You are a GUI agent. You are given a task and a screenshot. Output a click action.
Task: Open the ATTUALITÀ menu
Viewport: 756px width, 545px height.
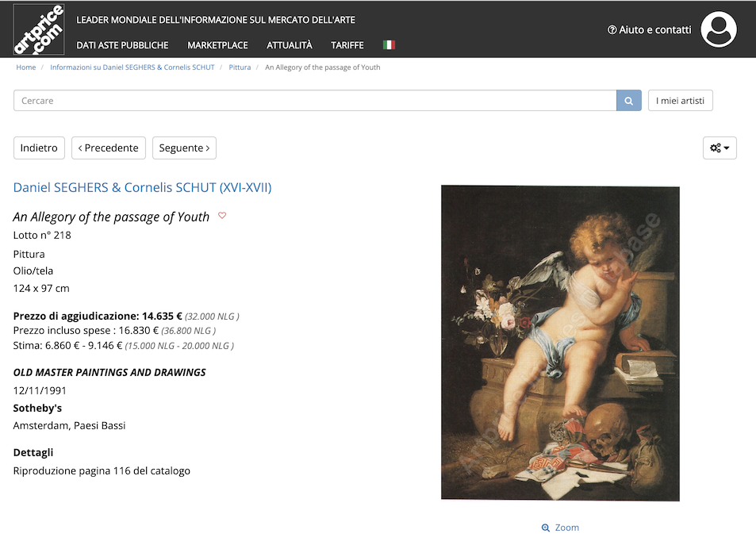[290, 45]
